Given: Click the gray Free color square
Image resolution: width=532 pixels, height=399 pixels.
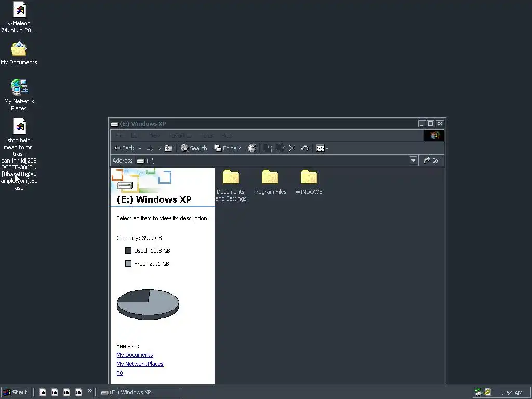Looking at the screenshot, I should click(x=128, y=263).
